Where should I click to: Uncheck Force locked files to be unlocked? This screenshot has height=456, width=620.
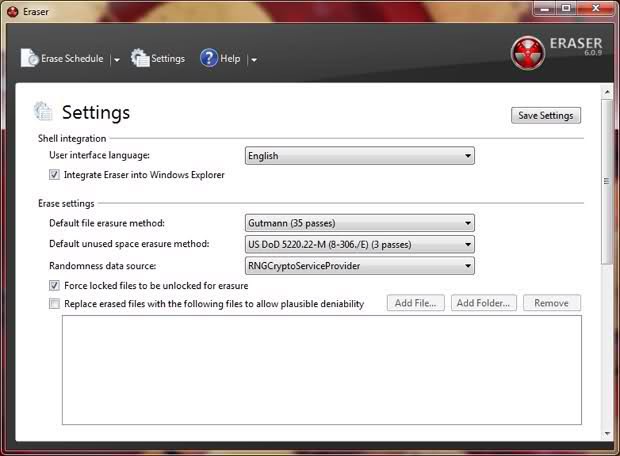[x=55, y=286]
